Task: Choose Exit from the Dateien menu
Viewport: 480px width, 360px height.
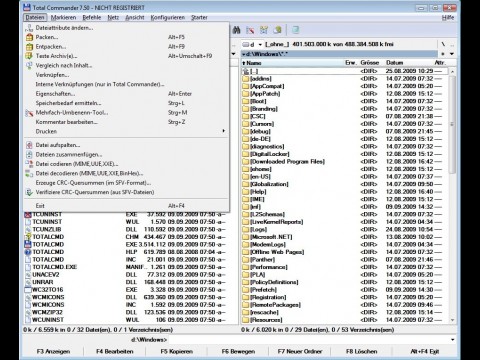Action: [127, 206]
